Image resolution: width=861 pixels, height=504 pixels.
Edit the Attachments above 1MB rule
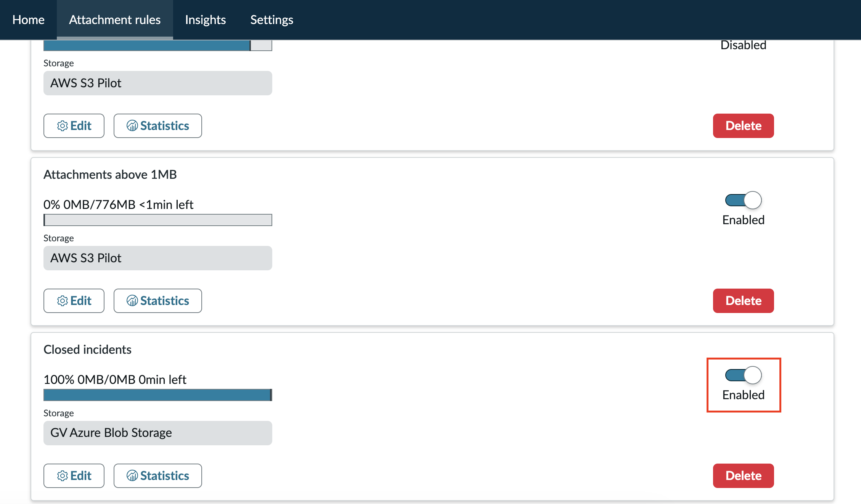pos(74,301)
